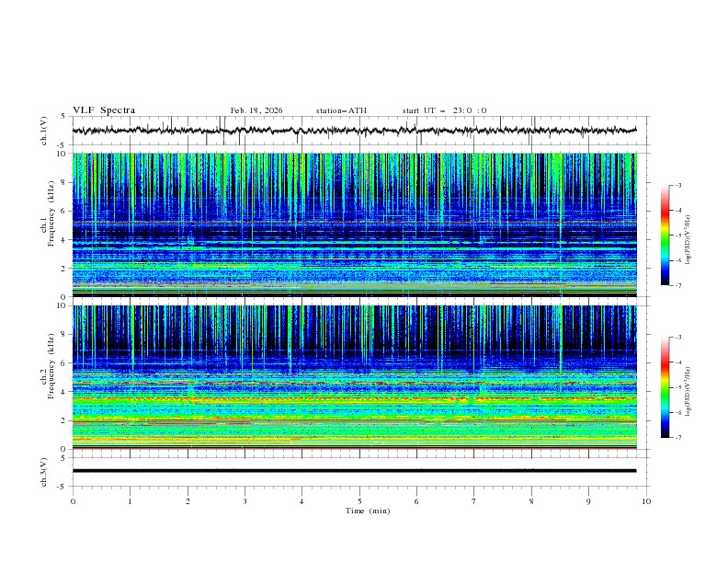Click the "10" kHz tick of ch.2 spectrogram
The height and width of the screenshot is (563, 728).
(x=63, y=306)
